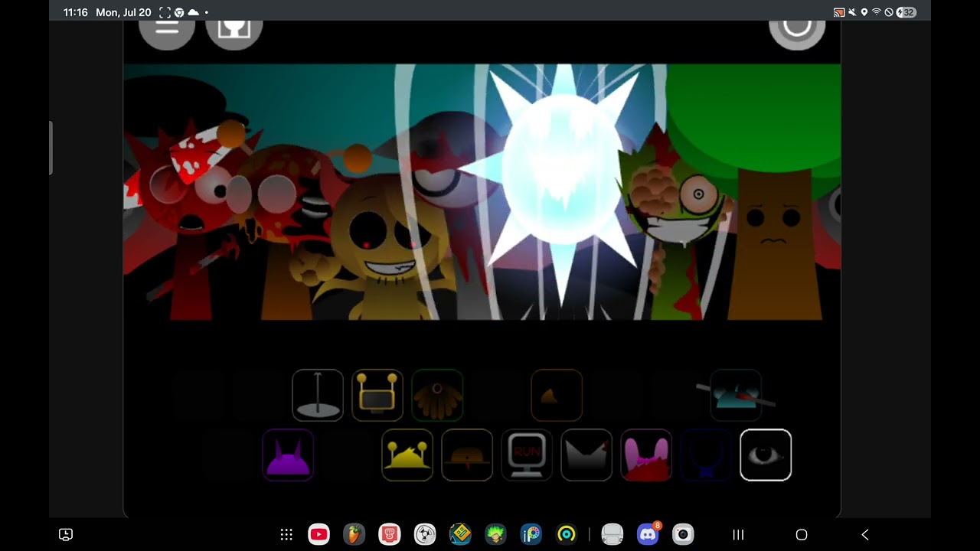Image resolution: width=980 pixels, height=551 pixels.
Task: Click the battery indicator in status bar
Action: 906,12
